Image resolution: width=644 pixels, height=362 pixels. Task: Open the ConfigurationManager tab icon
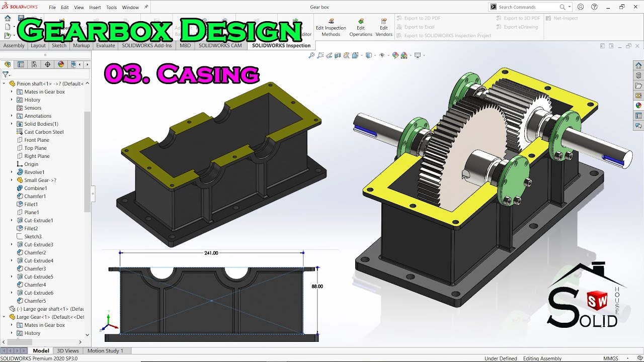point(34,64)
